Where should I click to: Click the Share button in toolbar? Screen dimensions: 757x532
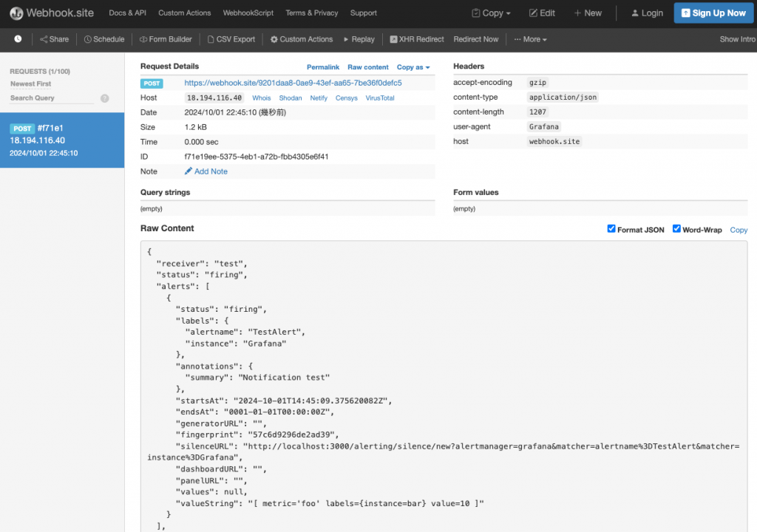pyautogui.click(x=54, y=39)
